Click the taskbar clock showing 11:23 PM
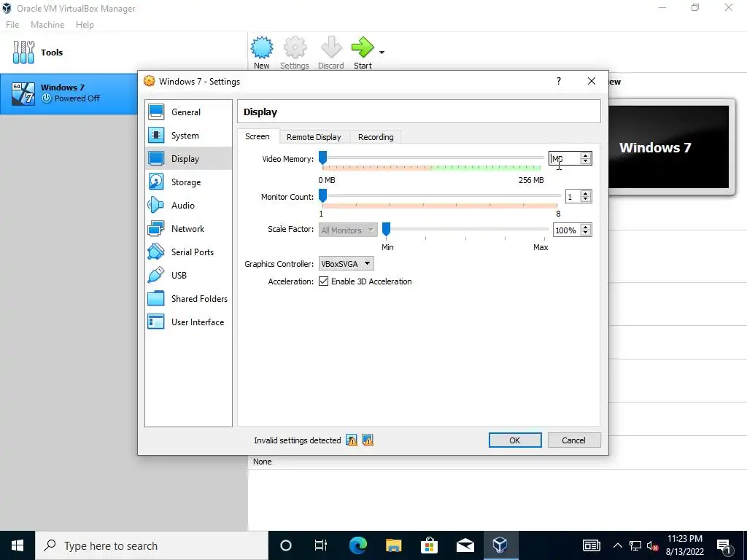 pyautogui.click(x=684, y=545)
